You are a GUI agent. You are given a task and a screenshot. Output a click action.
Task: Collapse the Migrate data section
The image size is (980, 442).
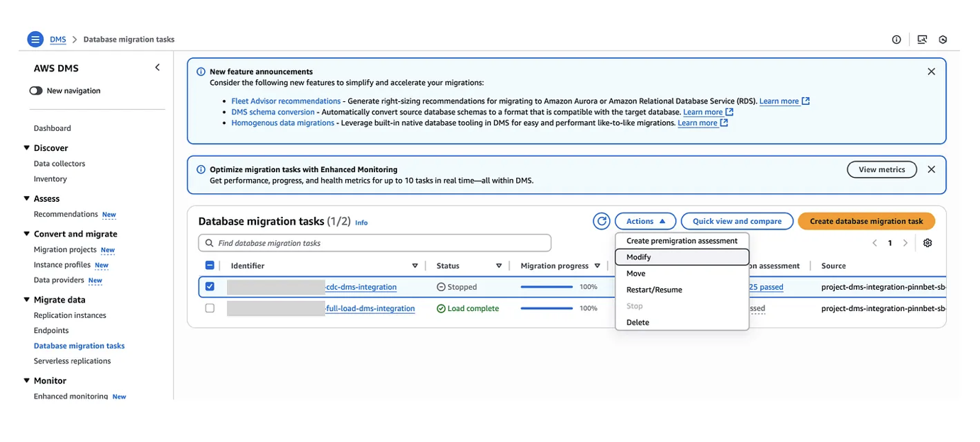27,300
